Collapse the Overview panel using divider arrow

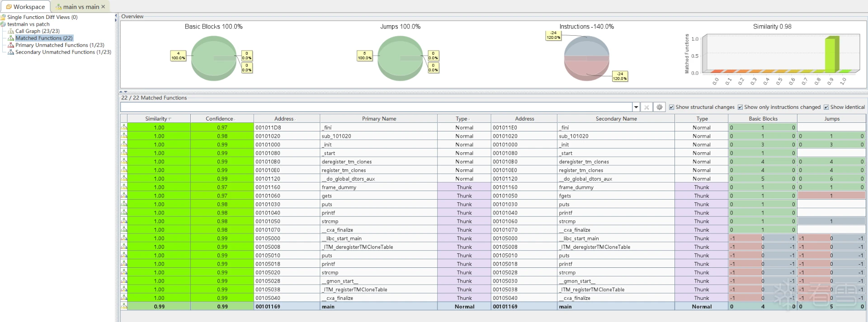(121, 92)
